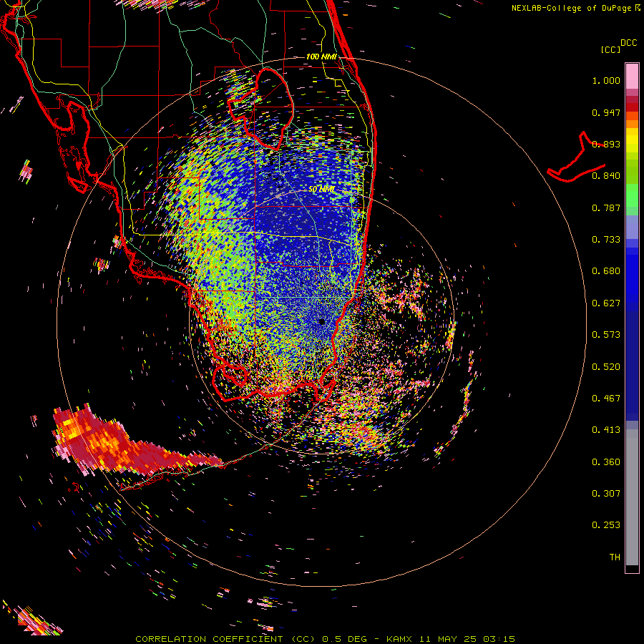Image resolution: width=644 pixels, height=644 pixels.
Task: Select the 0.253 scale value
Action: 606,525
